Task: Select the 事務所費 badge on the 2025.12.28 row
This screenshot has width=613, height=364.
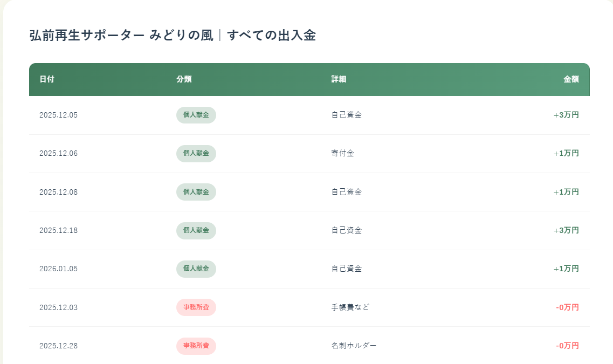Action: click(x=196, y=346)
